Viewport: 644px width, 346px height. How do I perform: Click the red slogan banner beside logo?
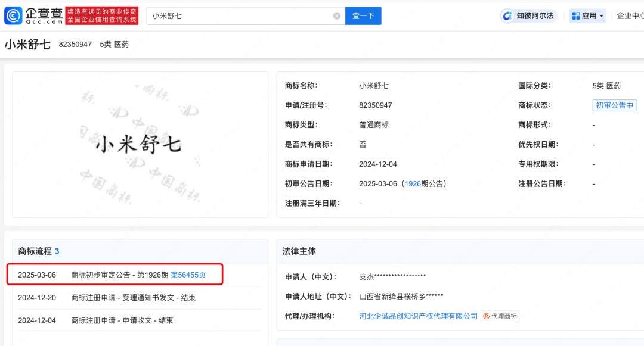[x=102, y=15]
